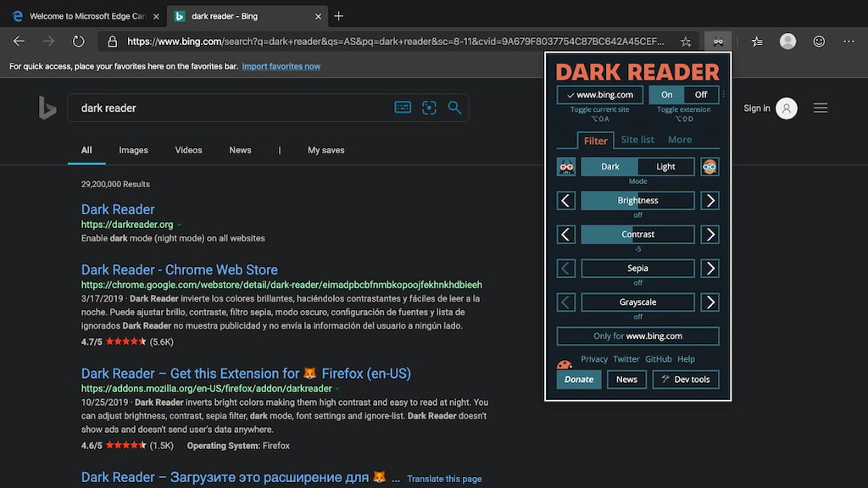
Task: Select the light mascot icon beside the Light button
Action: point(709,166)
